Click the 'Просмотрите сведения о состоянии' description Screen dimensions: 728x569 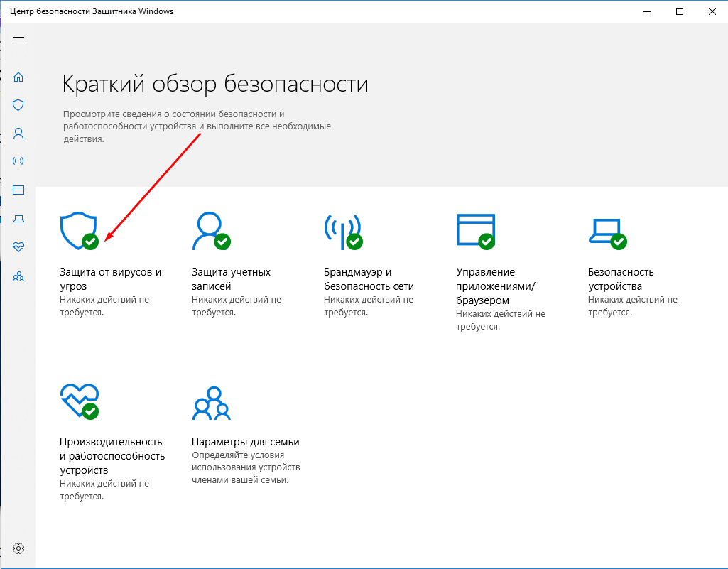tap(197, 126)
